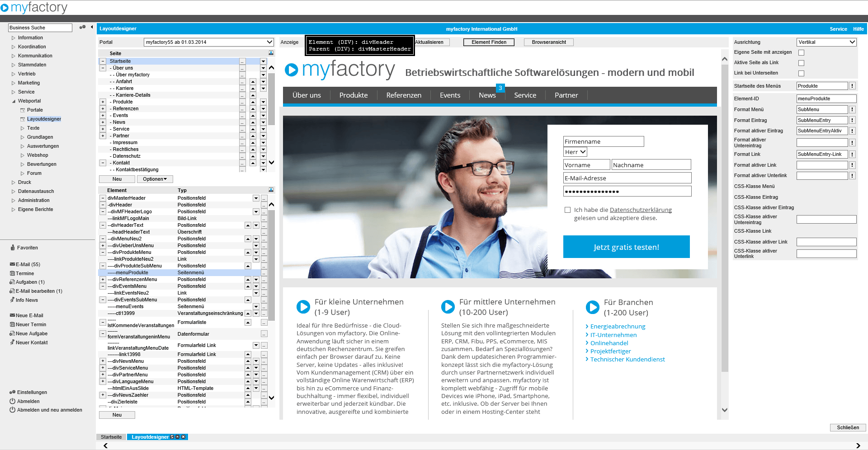This screenshot has width=868, height=450.
Task: Click the Neuer Kontakt pin icon
Action: click(12, 342)
